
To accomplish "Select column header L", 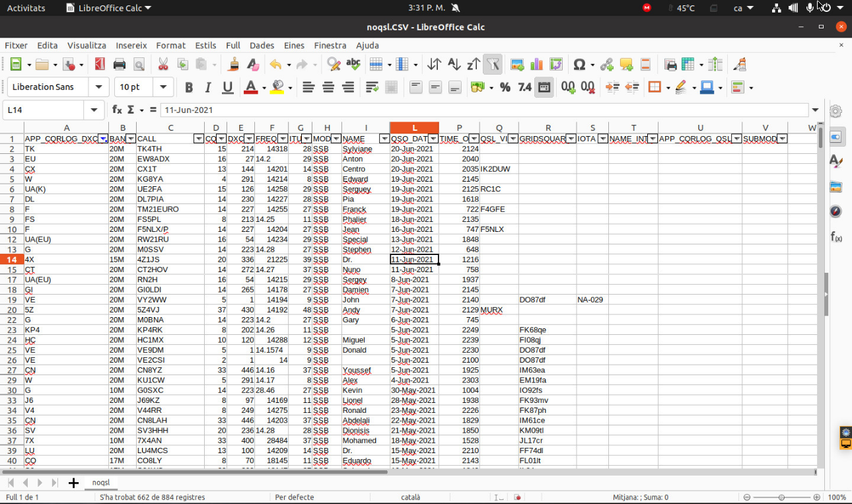I will tap(414, 127).
